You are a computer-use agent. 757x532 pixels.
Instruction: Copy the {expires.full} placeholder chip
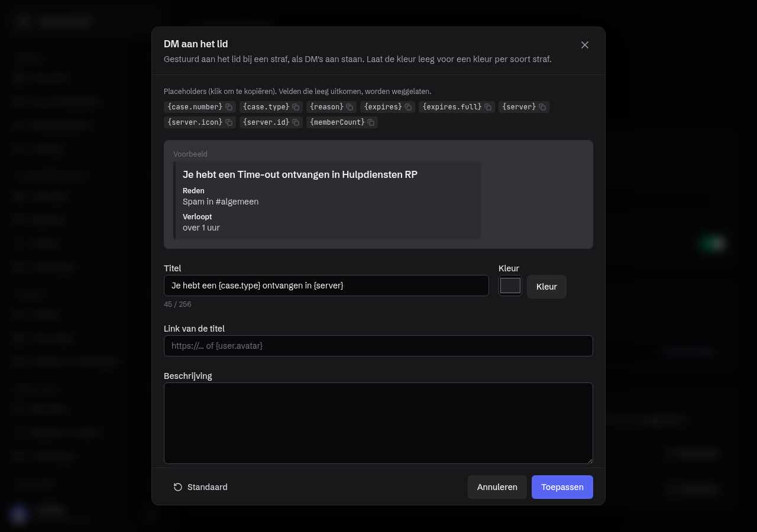coord(457,107)
